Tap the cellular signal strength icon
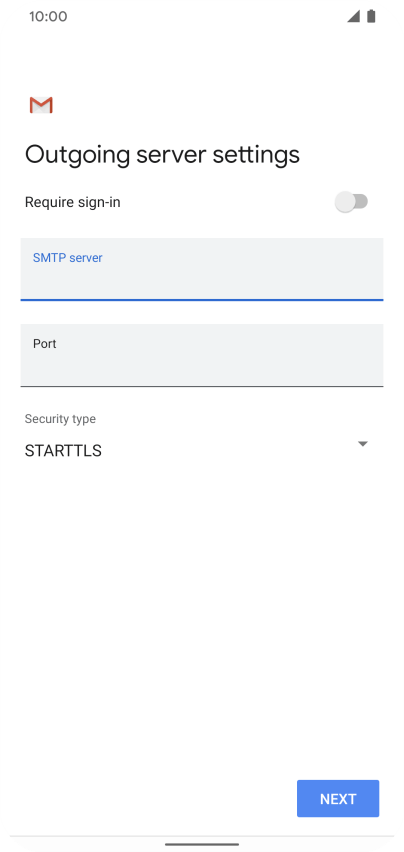Viewport: 404px width, 852px height. (354, 16)
